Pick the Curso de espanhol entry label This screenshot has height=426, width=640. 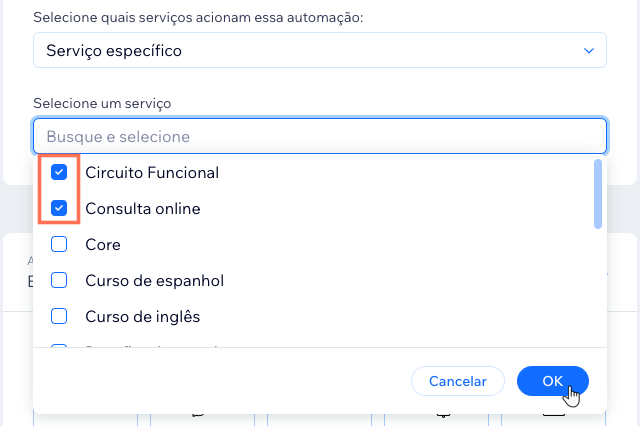[x=154, y=281]
